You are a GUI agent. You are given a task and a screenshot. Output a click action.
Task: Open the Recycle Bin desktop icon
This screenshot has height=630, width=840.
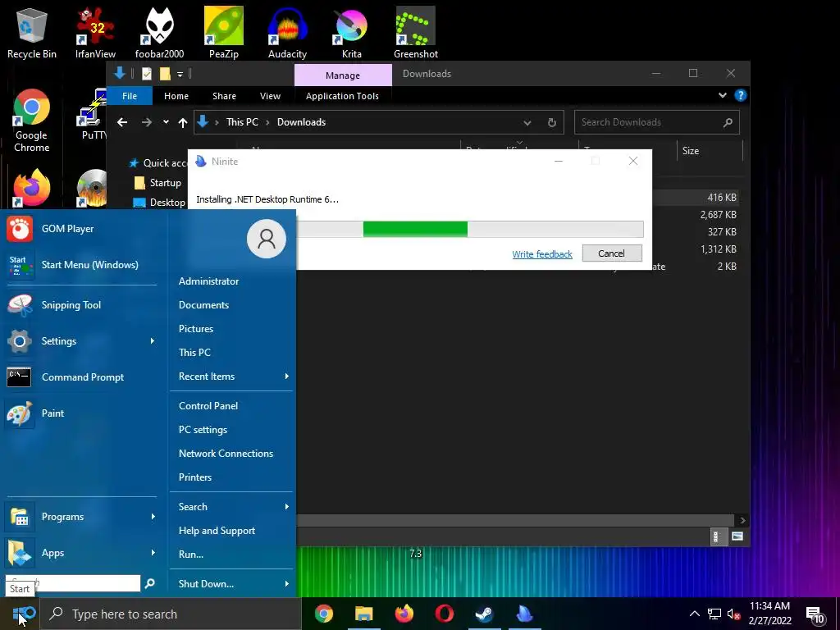(32, 33)
